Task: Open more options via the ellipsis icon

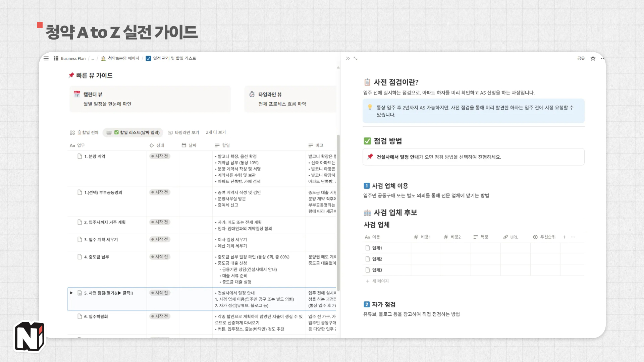Action: tap(602, 58)
